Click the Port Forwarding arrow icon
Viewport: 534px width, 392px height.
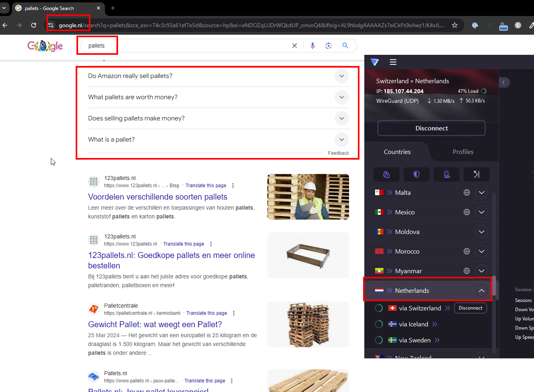point(476,174)
